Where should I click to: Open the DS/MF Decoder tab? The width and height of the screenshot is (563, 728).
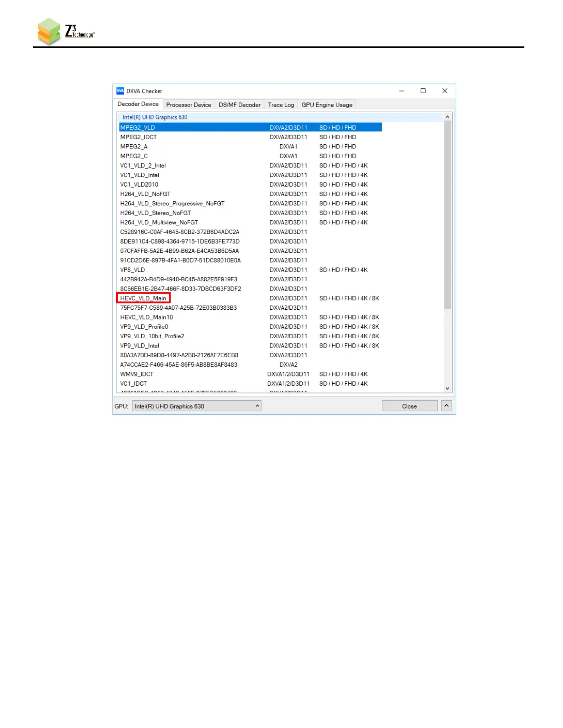(x=240, y=105)
